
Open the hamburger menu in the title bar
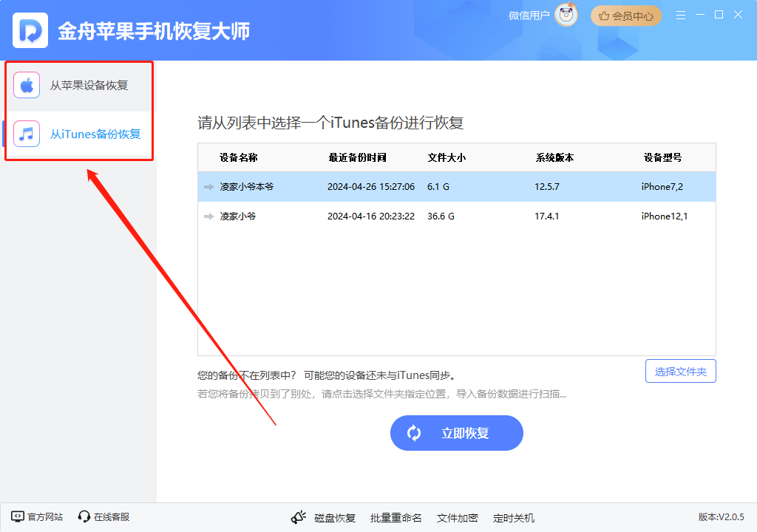tap(680, 14)
